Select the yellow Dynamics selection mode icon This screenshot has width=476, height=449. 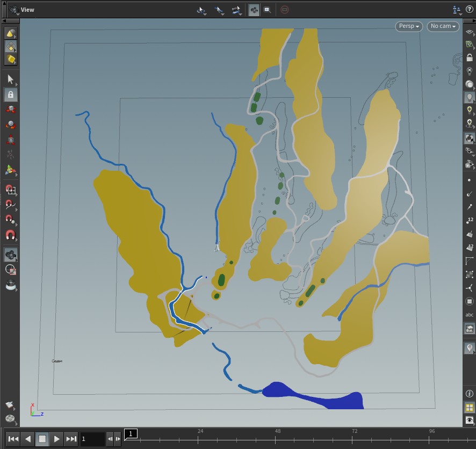[x=11, y=59]
